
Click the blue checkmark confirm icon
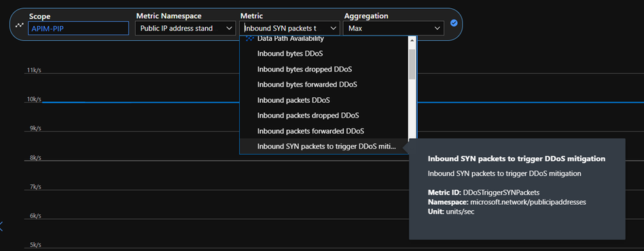(453, 23)
